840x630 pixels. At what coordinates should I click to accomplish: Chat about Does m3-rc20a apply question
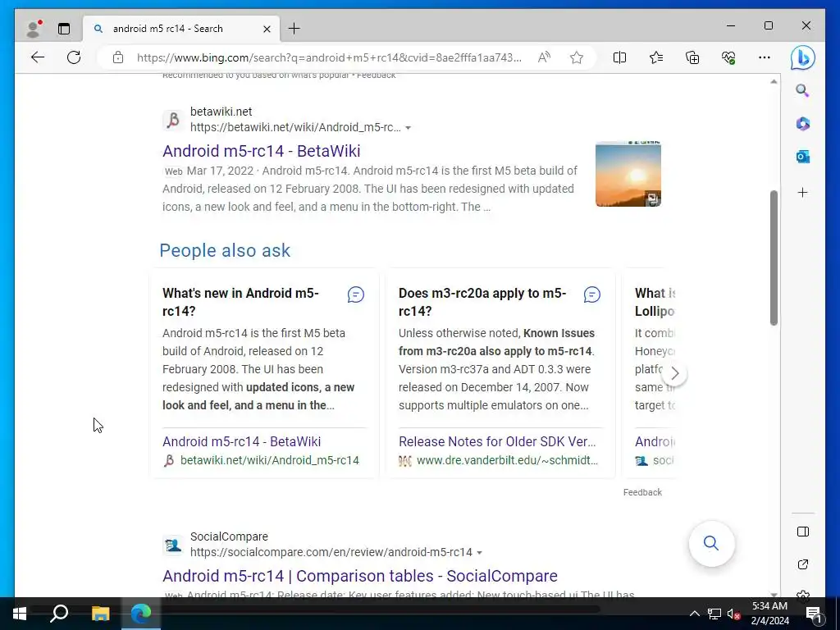click(x=592, y=294)
